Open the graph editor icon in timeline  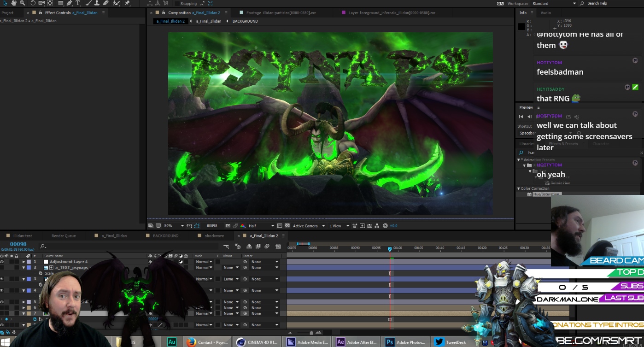coord(278,246)
